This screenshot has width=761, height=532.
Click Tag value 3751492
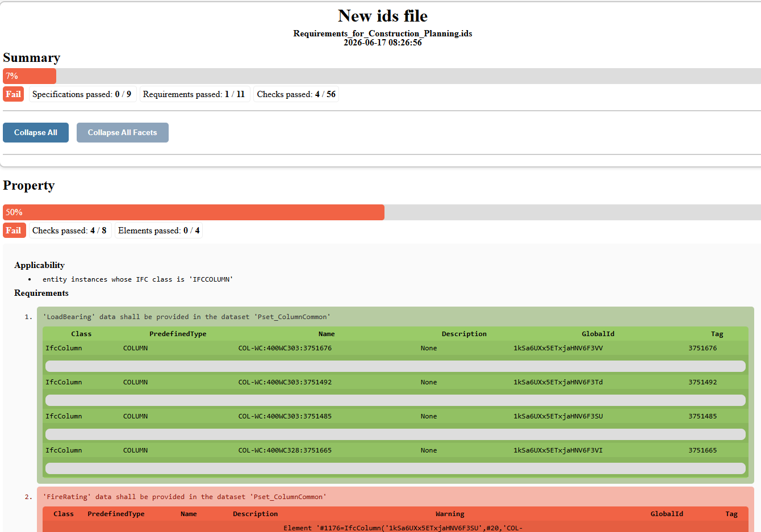point(703,382)
